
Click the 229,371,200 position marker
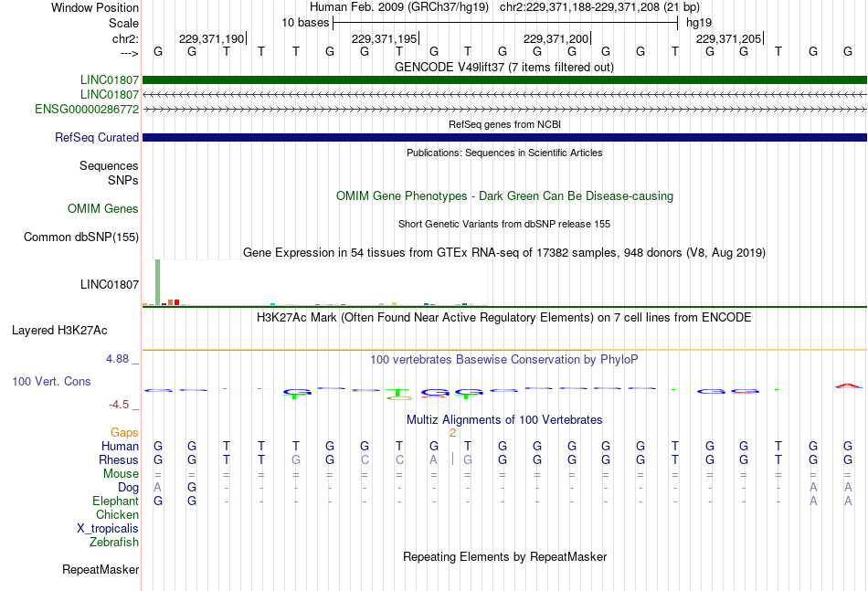point(556,38)
